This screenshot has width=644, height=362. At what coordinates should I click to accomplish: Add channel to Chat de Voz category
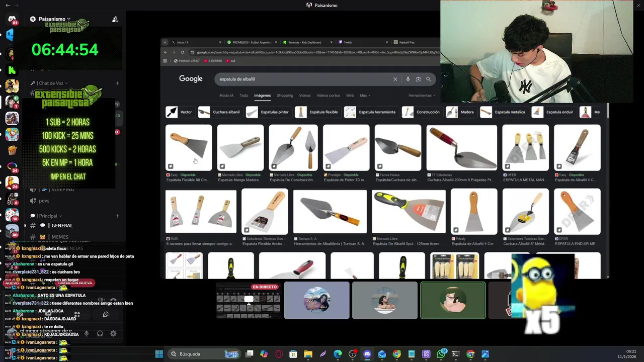click(x=117, y=83)
